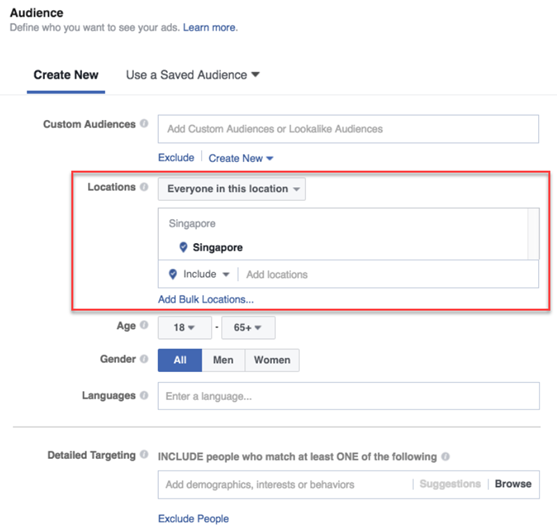
Task: Click the pin icon beside Singapore entry
Action: pos(183,247)
